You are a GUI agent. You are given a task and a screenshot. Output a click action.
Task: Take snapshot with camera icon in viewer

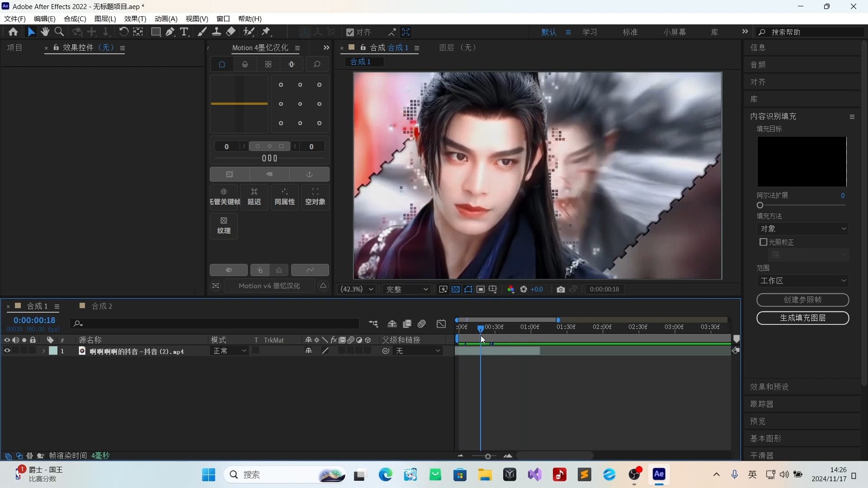[561, 290]
